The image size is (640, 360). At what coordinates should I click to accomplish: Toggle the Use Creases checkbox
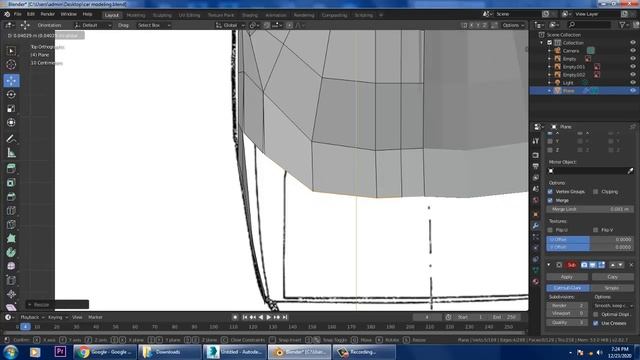coord(596,323)
